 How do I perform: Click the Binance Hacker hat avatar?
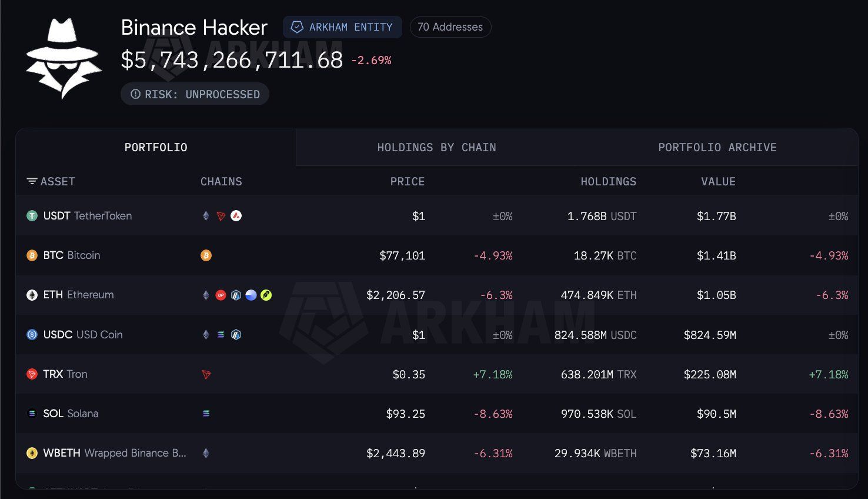[x=64, y=58]
